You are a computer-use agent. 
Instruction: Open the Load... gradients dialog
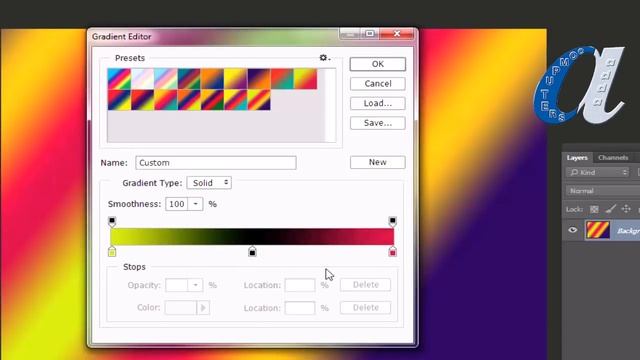(x=378, y=103)
